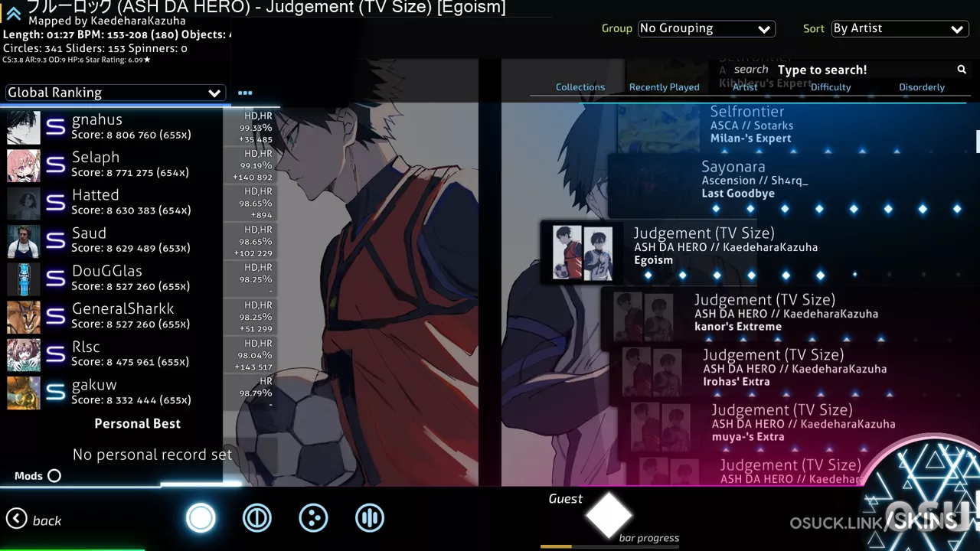Click the Circles, Sliders, Spinners count line
980x551 pixels.
(95, 48)
